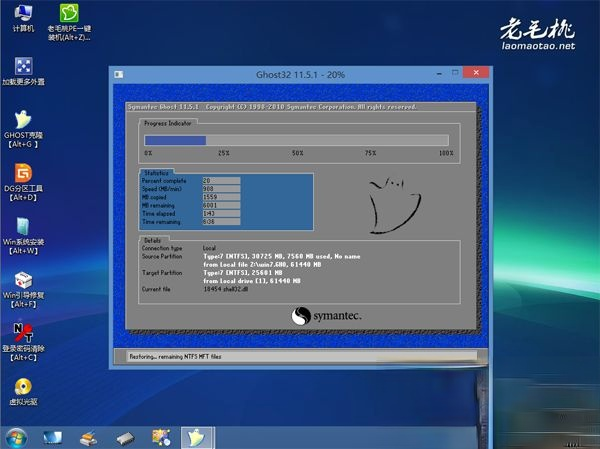The height and width of the screenshot is (449, 600).
Task: Open the 虚拟光驱 desktop icon
Action: [23, 392]
